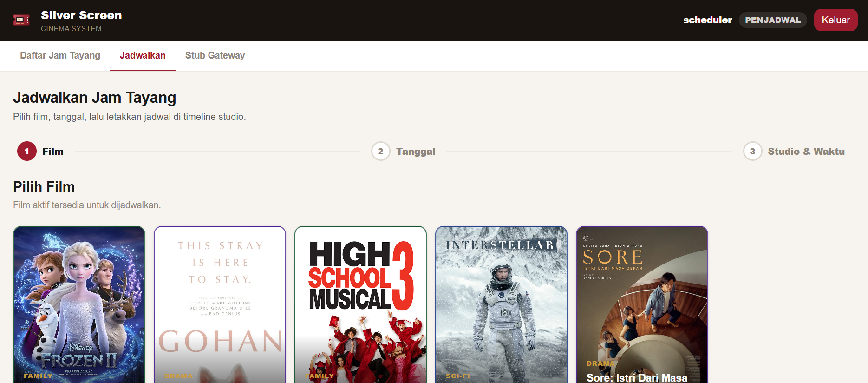Click the Tanggal step label
The image size is (868, 383).
(x=416, y=152)
